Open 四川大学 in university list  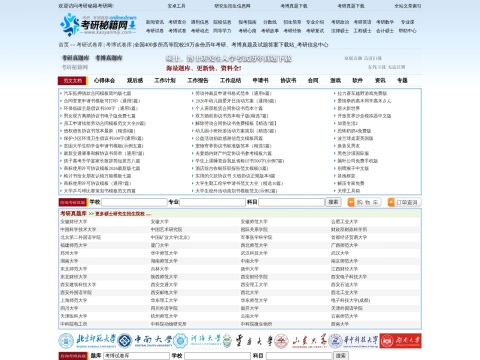[69, 308]
